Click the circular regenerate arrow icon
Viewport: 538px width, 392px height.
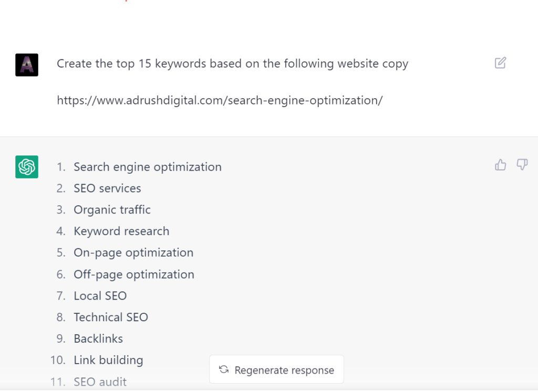click(223, 369)
